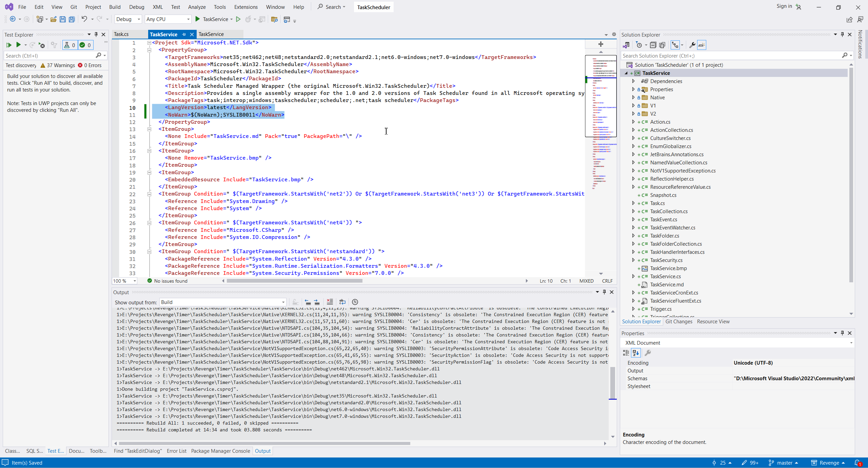Toggle the passed tests filter in Test Explorer
This screenshot has width=868, height=468.
tap(85, 45)
